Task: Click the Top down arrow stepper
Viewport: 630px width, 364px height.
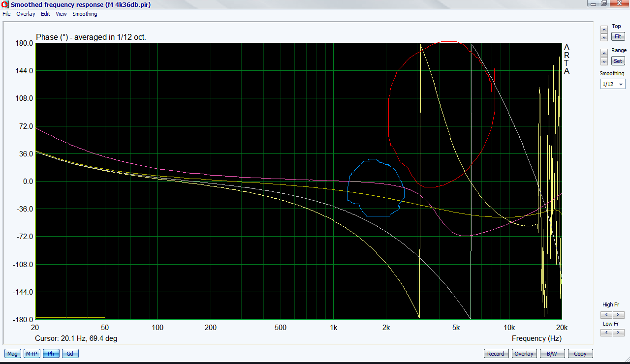Action: coord(604,37)
